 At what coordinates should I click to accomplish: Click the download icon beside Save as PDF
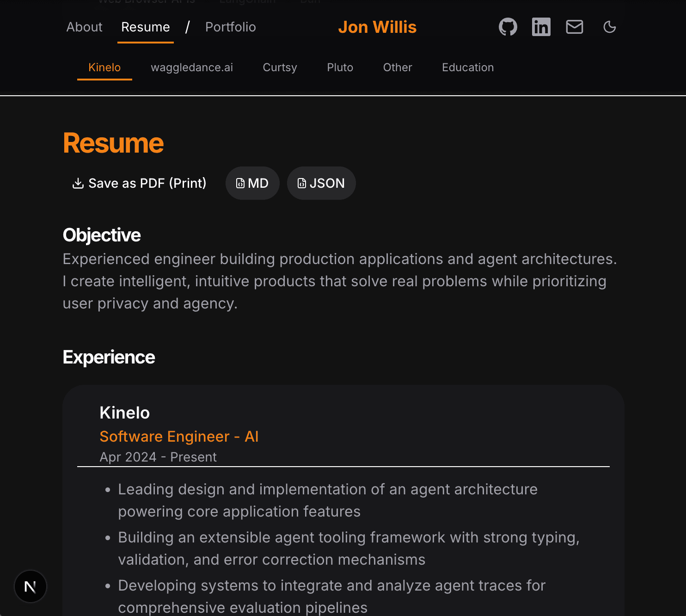[x=78, y=183]
